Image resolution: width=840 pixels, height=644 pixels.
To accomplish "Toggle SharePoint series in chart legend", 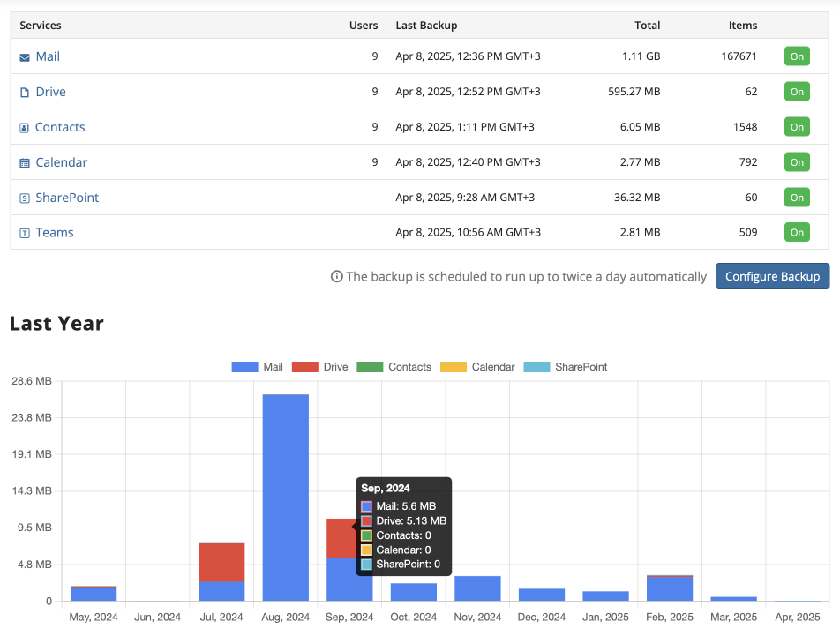I will pos(538,366).
